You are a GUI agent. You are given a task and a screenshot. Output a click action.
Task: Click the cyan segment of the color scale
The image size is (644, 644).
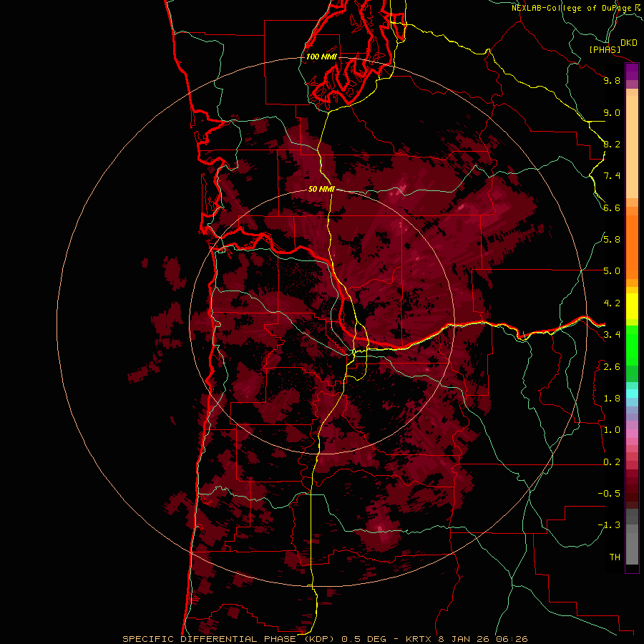click(632, 393)
